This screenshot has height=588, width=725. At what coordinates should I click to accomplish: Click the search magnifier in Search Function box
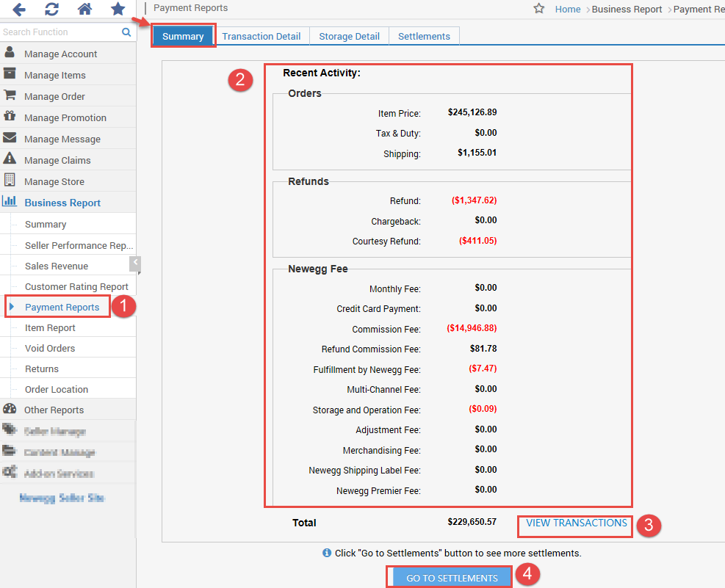[125, 32]
